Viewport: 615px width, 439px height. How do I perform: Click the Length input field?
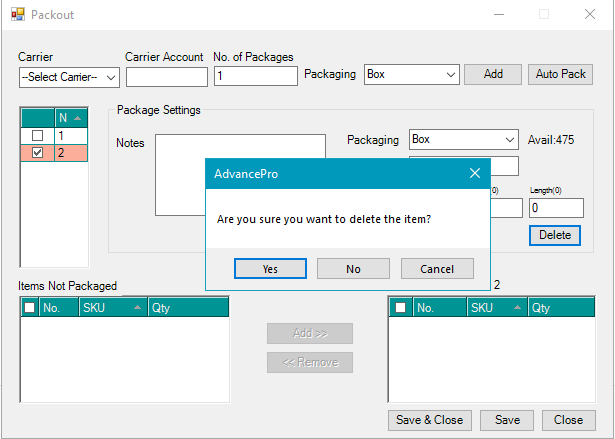tap(555, 208)
